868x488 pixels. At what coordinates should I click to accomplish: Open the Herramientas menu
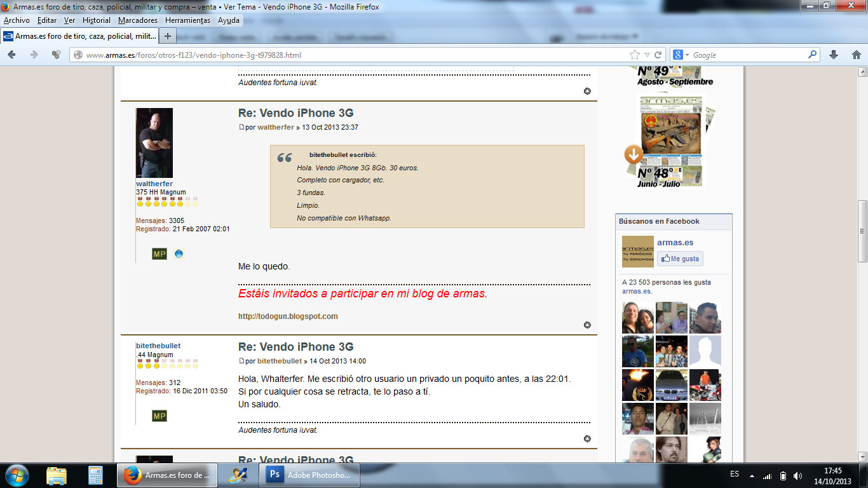(x=187, y=20)
